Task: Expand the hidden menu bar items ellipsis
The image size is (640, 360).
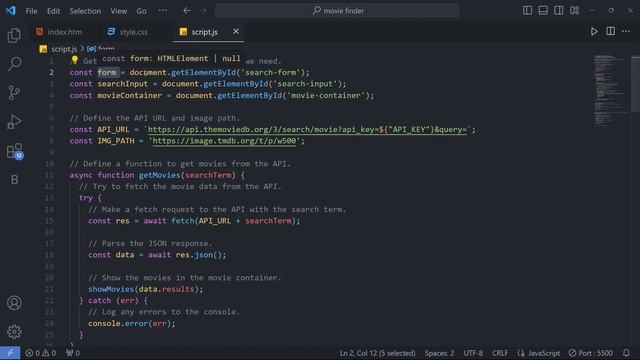Action: 162,11
